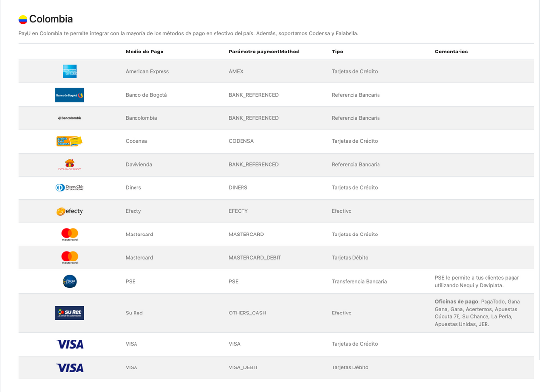The width and height of the screenshot is (540, 392).
Task: Click the American Express logo icon
Action: [x=70, y=72]
